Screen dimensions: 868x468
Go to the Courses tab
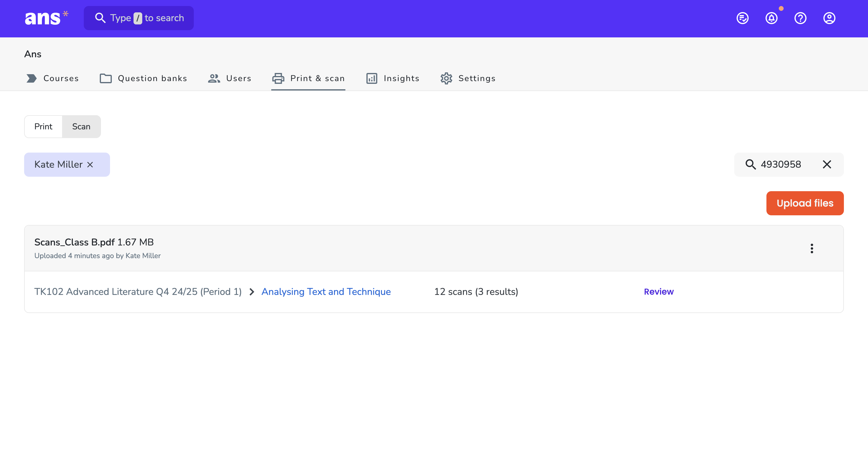point(52,78)
